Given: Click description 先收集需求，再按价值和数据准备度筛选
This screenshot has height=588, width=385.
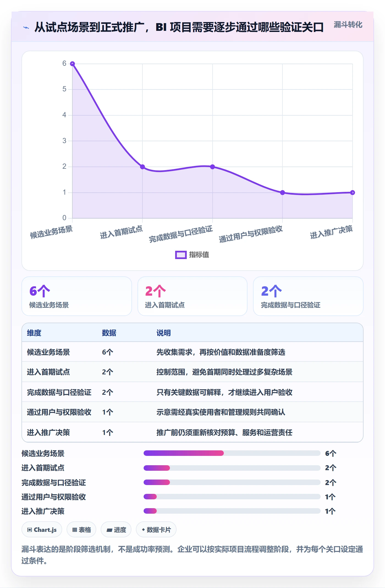Looking at the screenshot, I should click(221, 352).
